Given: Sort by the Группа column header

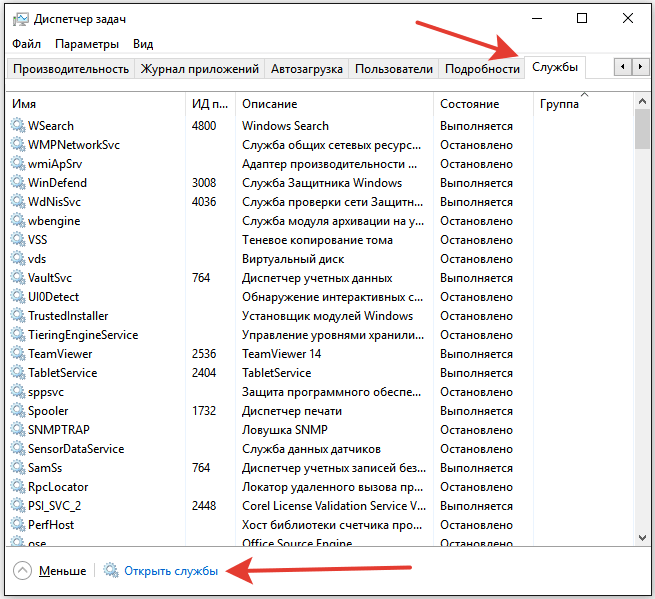Looking at the screenshot, I should (x=584, y=104).
